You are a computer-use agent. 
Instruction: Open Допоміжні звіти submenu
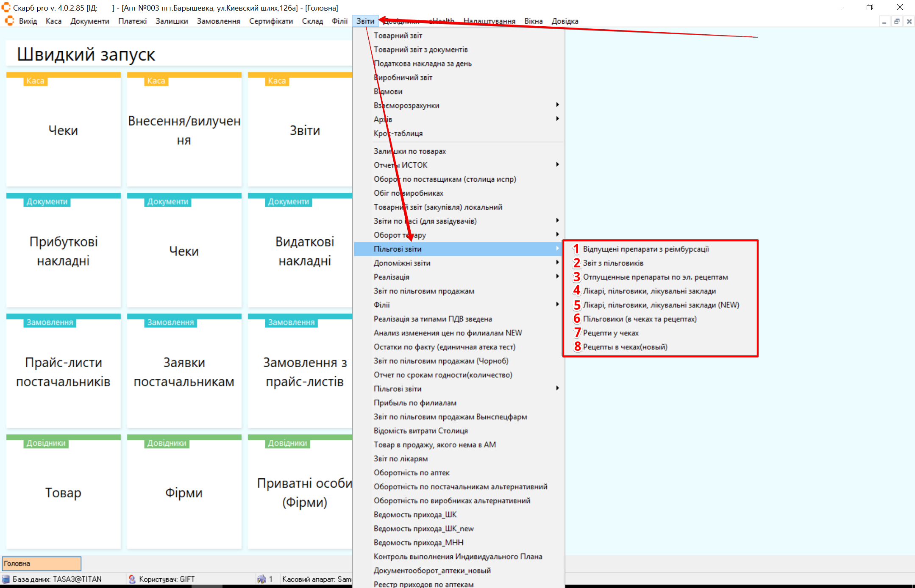click(x=402, y=263)
